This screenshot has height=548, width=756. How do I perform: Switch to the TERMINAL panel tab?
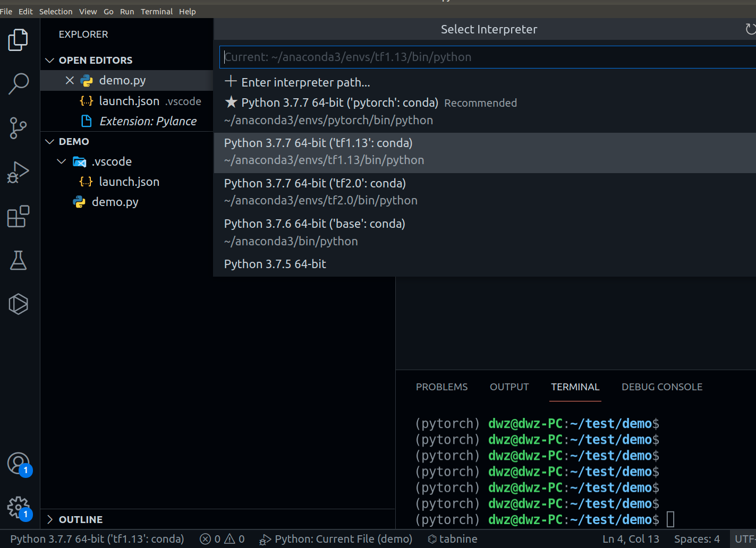point(575,387)
